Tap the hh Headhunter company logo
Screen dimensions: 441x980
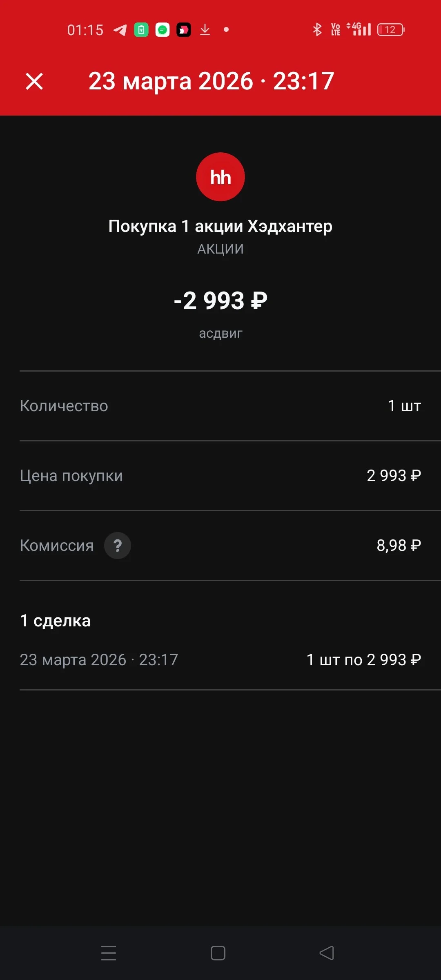(220, 177)
